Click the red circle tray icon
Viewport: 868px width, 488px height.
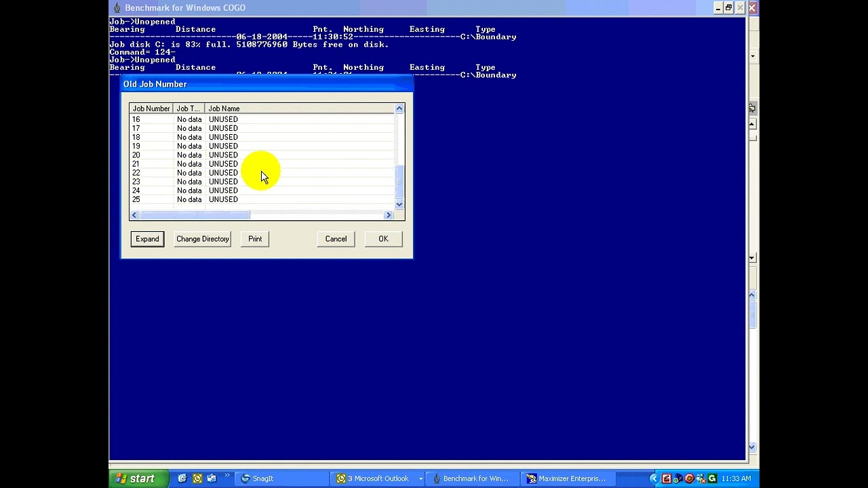[689, 479]
